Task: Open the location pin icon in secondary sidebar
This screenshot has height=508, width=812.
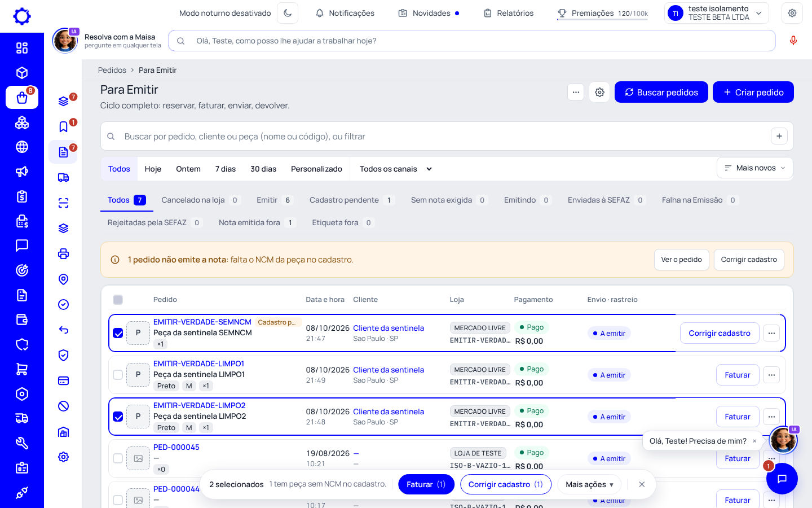Action: (64, 279)
